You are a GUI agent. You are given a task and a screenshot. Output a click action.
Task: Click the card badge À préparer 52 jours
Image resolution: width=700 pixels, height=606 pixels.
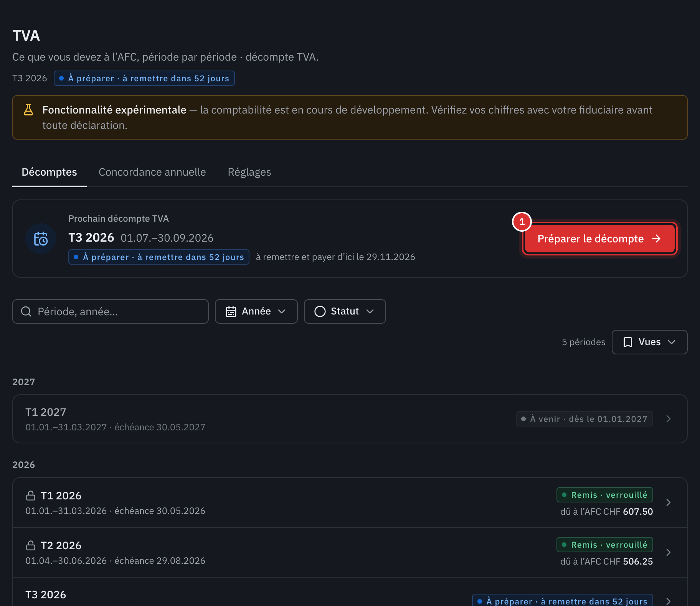point(159,257)
